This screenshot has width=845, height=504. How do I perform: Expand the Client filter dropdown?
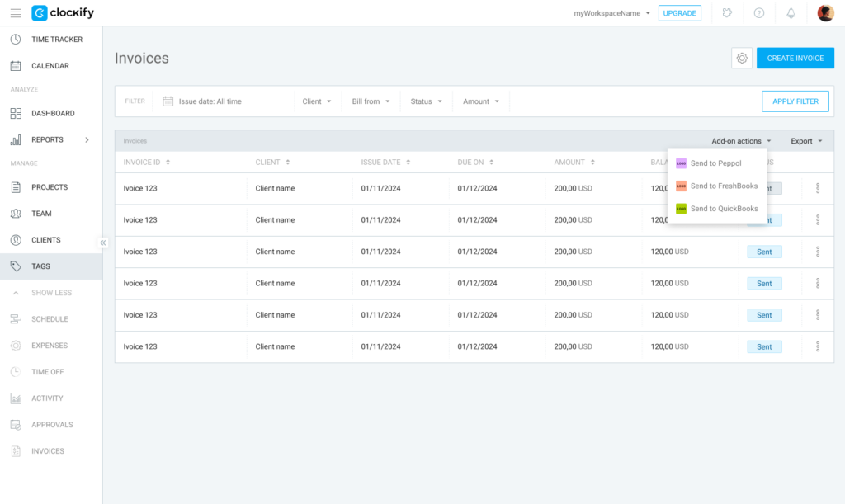pos(317,101)
